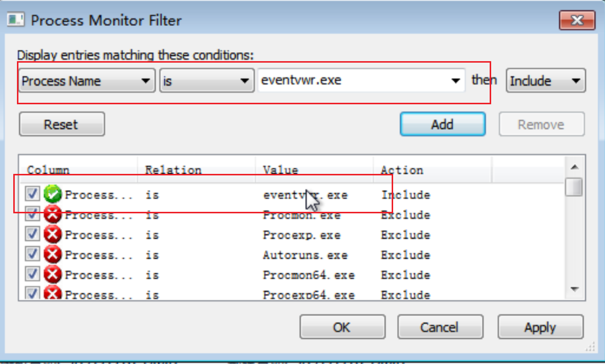The image size is (605, 364).
Task: Click the filter list scrollbar thumb
Action: [x=574, y=187]
